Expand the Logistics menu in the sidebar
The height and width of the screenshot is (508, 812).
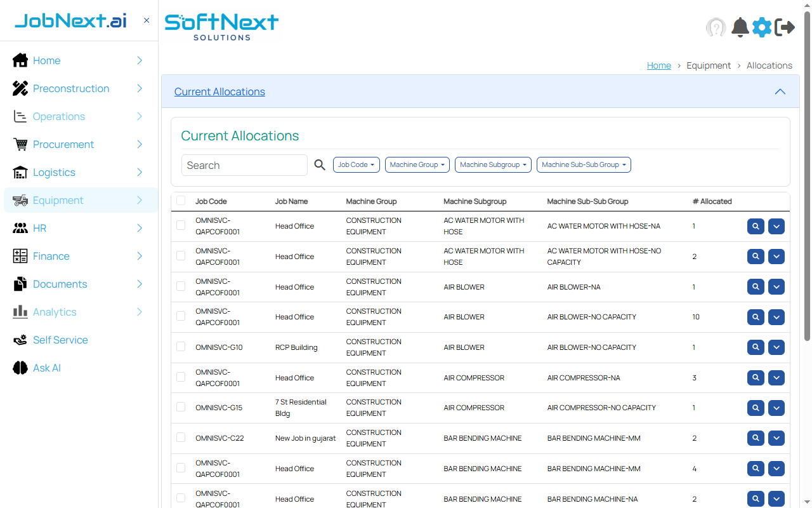tap(54, 172)
